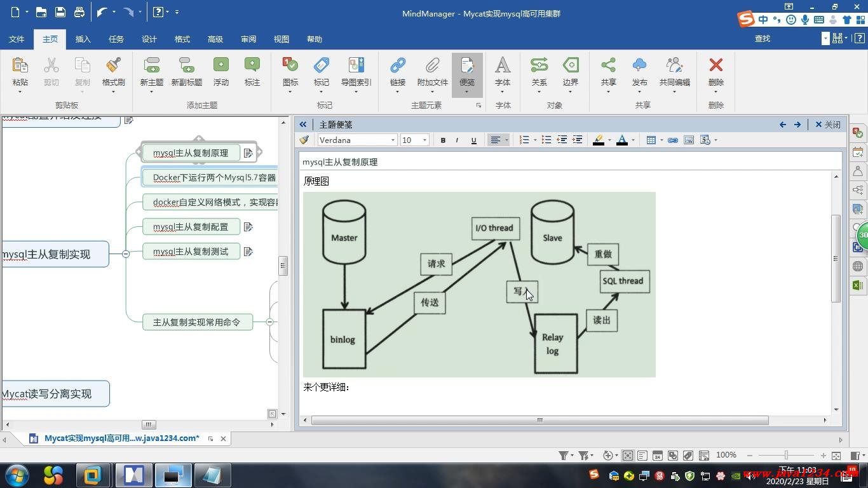Click the 共同编辑 co-edit icon
This screenshot has width=868, height=488.
click(674, 66)
